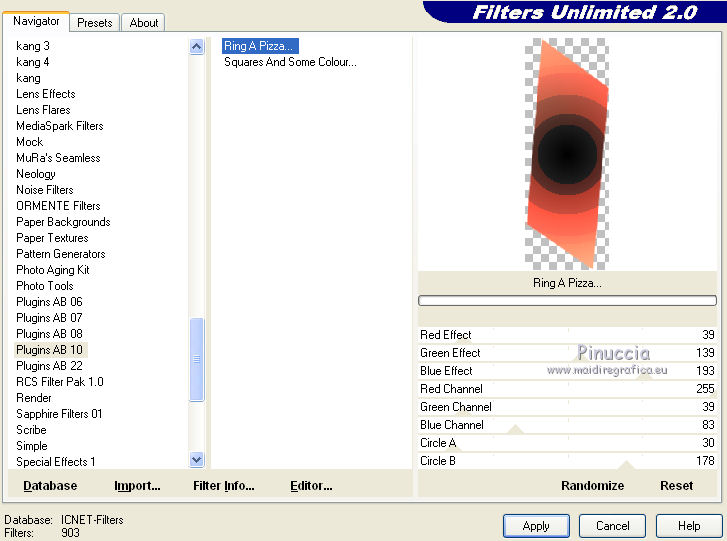Select Special Effects 1 category
Screen dimensions: 727x541
coord(56,462)
